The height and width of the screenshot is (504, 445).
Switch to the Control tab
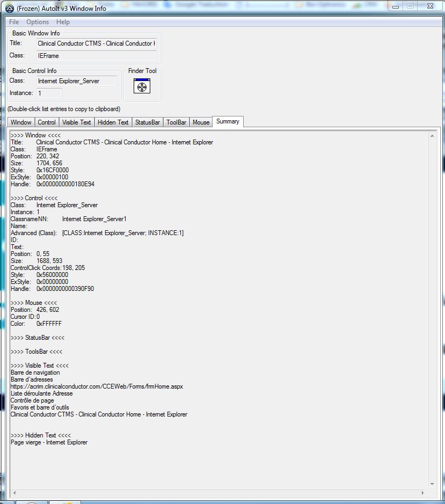[47, 122]
